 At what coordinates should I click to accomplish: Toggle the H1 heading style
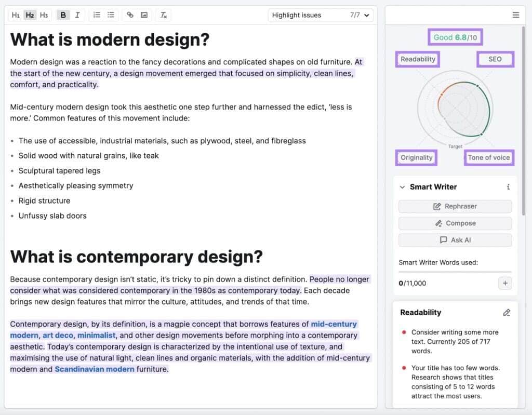pos(16,15)
